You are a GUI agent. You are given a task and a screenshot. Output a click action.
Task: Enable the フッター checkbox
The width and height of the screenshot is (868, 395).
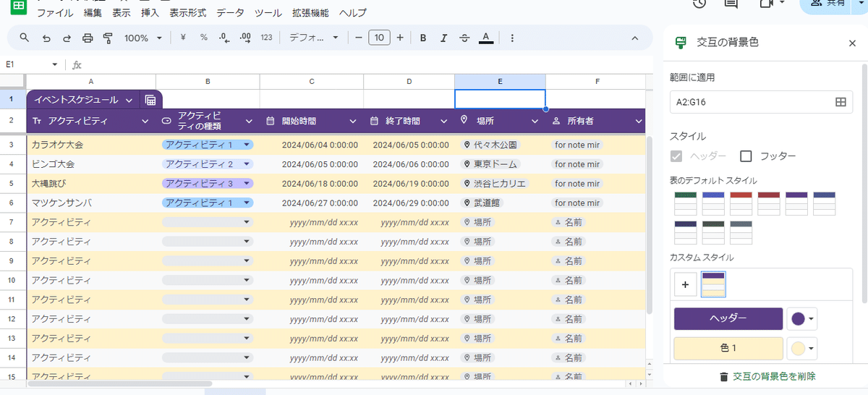[x=746, y=156]
